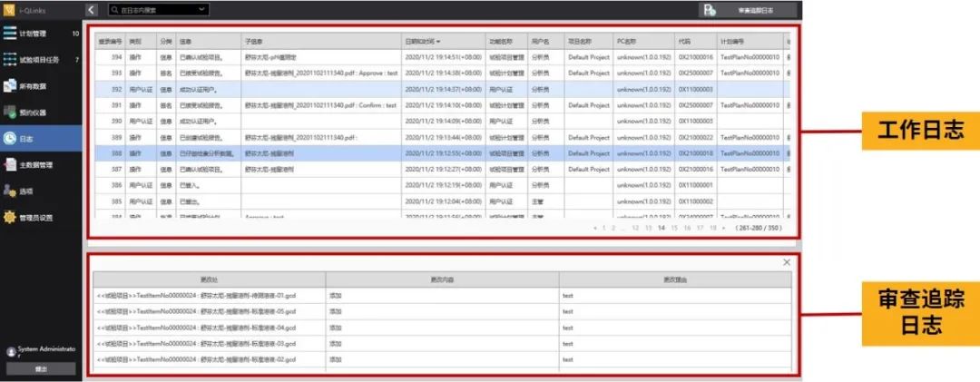Open the 管理员设置 gear icon
The height and width of the screenshot is (382, 980).
tap(9, 218)
